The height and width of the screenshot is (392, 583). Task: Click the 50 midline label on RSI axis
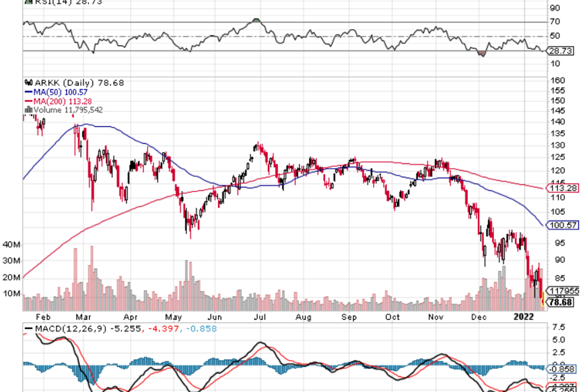555,36
